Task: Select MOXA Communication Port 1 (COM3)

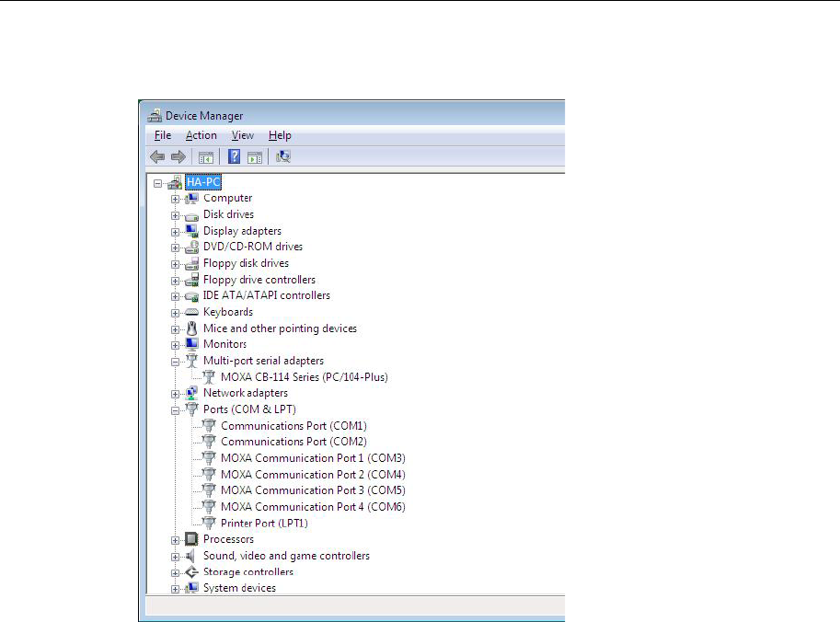Action: (313, 458)
